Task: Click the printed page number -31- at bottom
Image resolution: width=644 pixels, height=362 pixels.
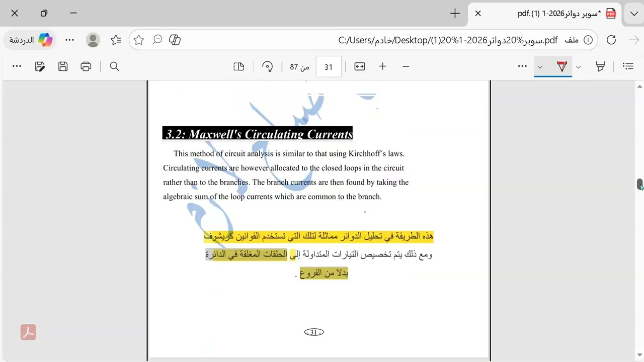Action: coord(314,332)
